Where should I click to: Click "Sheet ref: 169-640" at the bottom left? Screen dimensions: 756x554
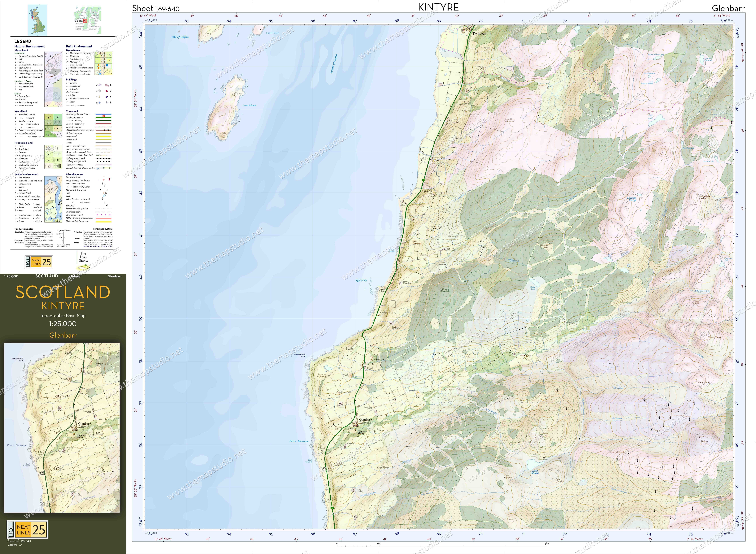point(19,541)
